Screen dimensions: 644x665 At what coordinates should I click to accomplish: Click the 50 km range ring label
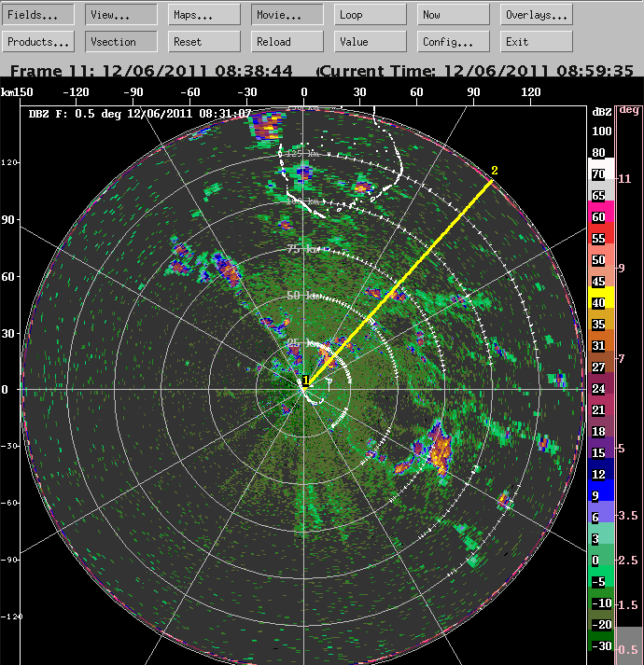click(x=302, y=295)
